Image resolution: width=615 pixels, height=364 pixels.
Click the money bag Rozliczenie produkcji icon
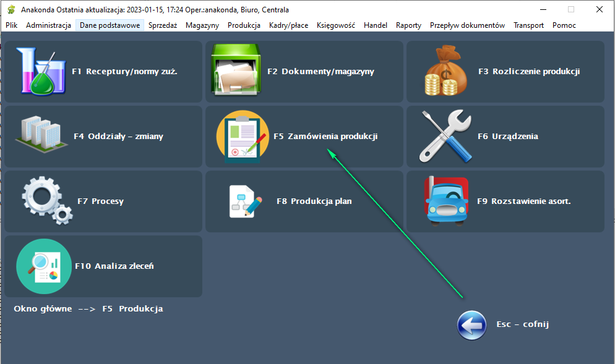point(445,72)
